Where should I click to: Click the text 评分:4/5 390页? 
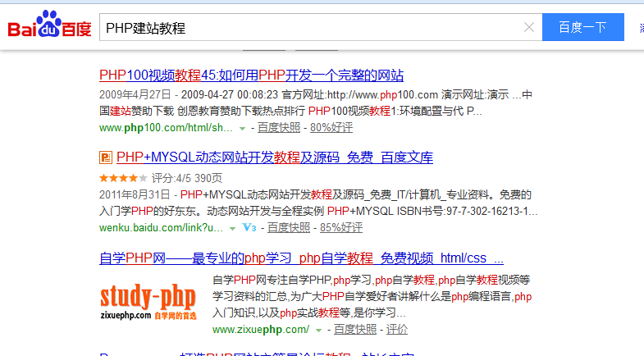[187, 178]
